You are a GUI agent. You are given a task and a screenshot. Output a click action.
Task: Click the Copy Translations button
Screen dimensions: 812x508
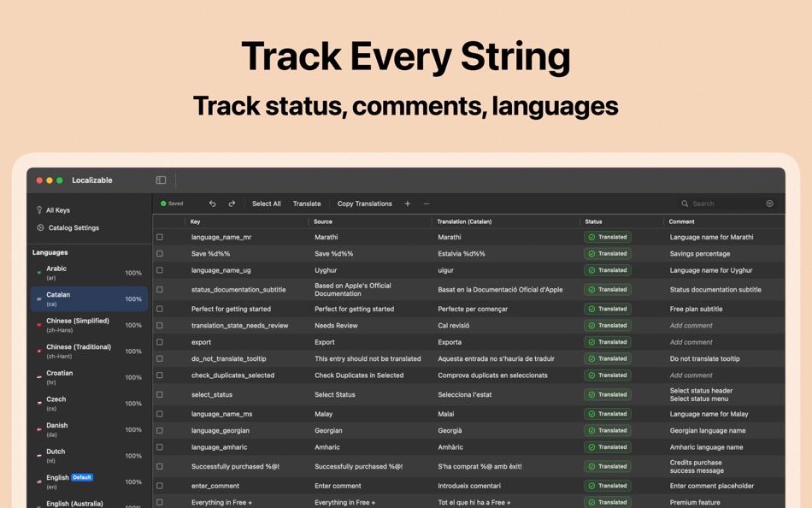coord(363,204)
